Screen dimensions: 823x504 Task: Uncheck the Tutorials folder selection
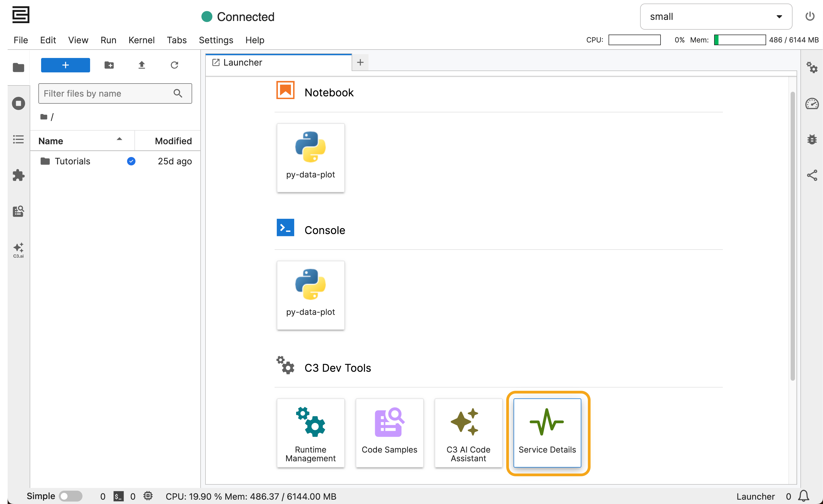click(x=131, y=161)
